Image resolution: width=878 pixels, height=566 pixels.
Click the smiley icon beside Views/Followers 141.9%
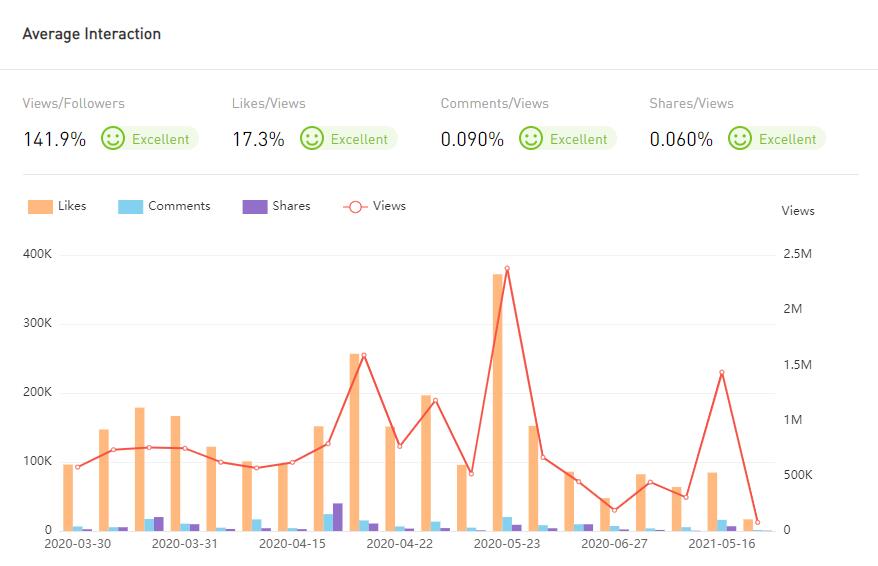114,139
